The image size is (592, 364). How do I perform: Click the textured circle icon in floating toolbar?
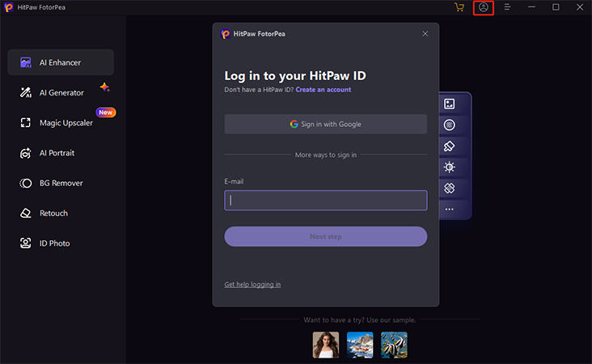tap(450, 125)
